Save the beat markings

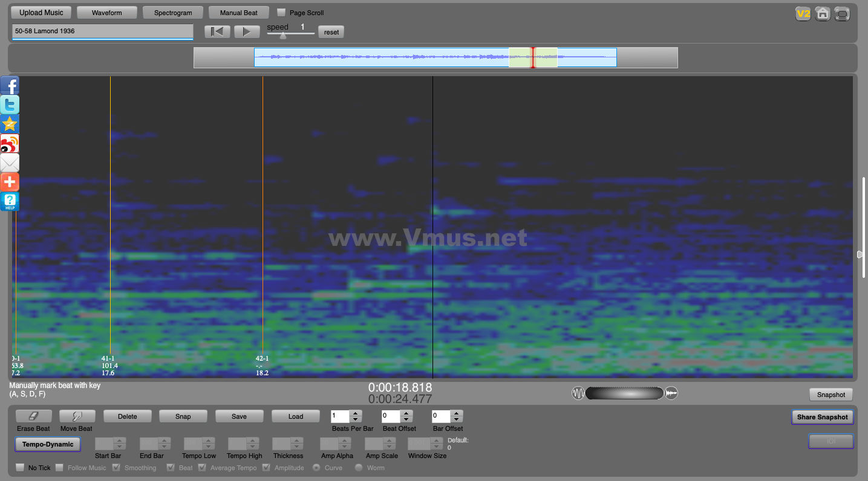coord(240,416)
